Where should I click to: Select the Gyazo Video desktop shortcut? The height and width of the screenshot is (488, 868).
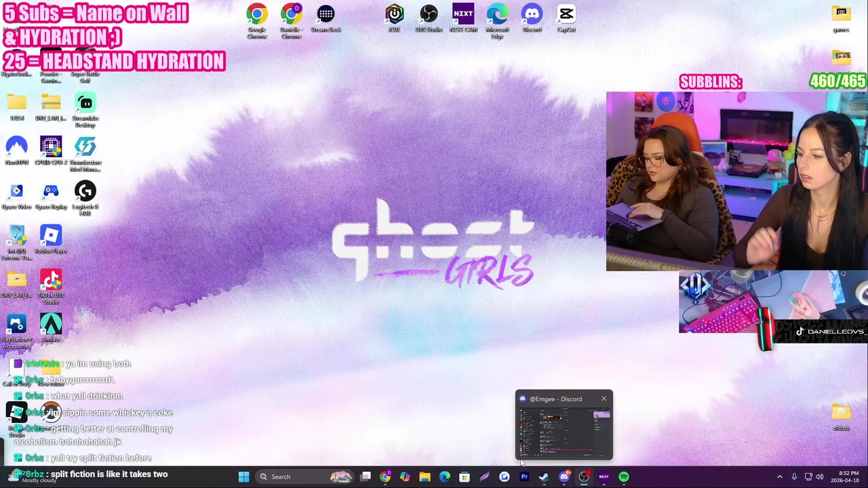16,195
